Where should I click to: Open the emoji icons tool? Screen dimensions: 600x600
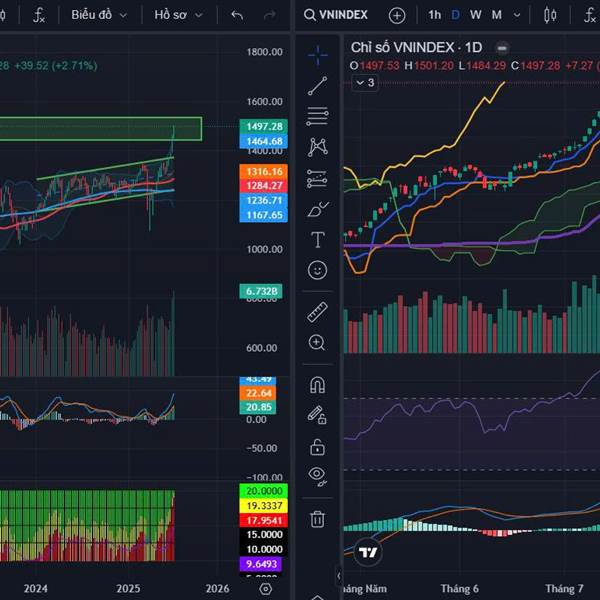pos(317,271)
